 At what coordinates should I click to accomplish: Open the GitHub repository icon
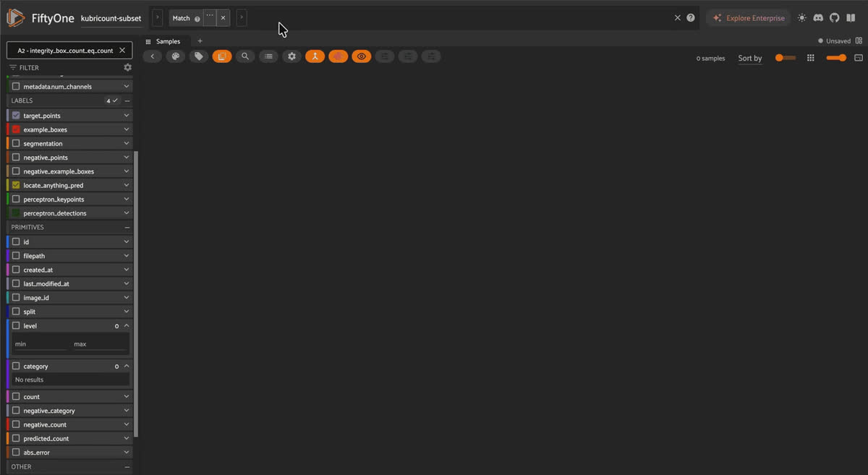(835, 18)
